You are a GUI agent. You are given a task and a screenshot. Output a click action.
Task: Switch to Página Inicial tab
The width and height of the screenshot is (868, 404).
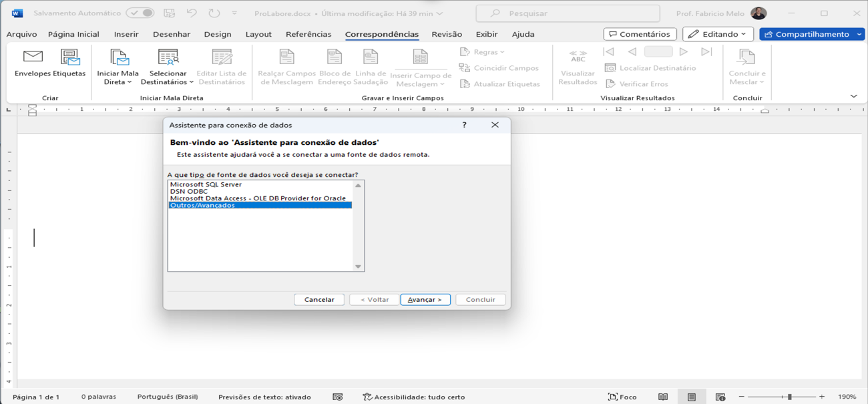[x=73, y=34]
